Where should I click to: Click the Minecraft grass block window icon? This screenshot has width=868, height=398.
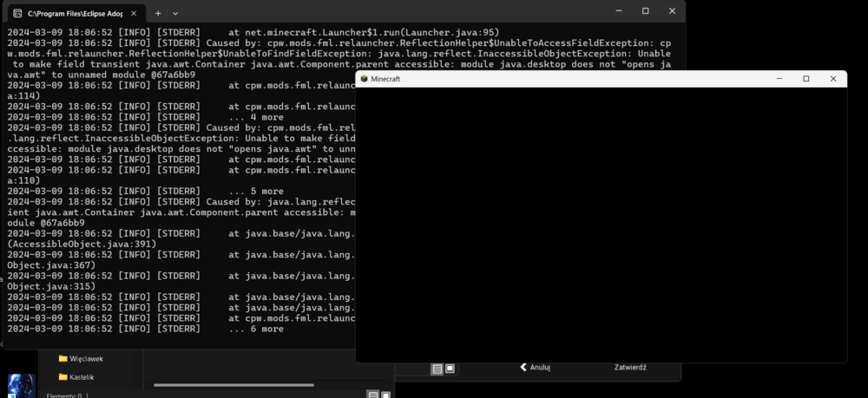[x=364, y=79]
